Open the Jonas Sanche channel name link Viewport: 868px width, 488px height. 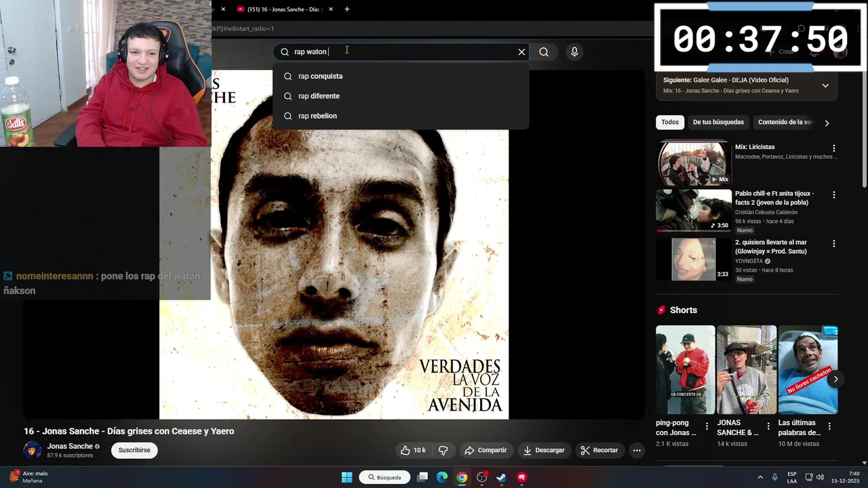pyautogui.click(x=70, y=446)
